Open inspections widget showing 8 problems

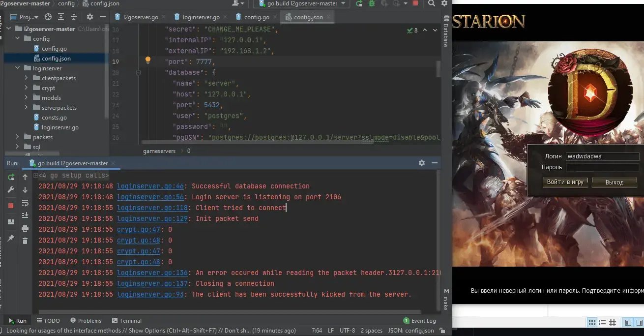click(x=412, y=30)
